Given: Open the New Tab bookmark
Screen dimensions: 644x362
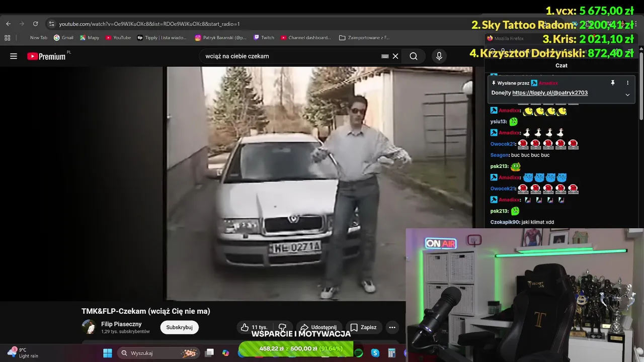Looking at the screenshot, I should coord(38,38).
